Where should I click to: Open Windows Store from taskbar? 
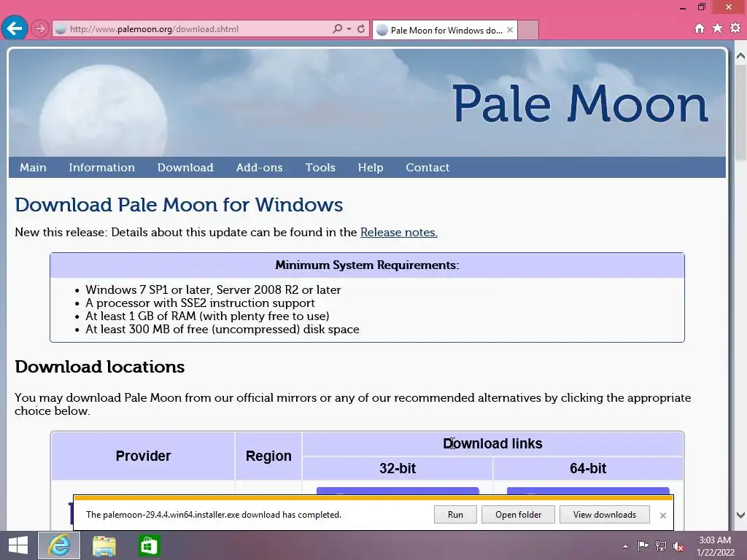(x=149, y=545)
